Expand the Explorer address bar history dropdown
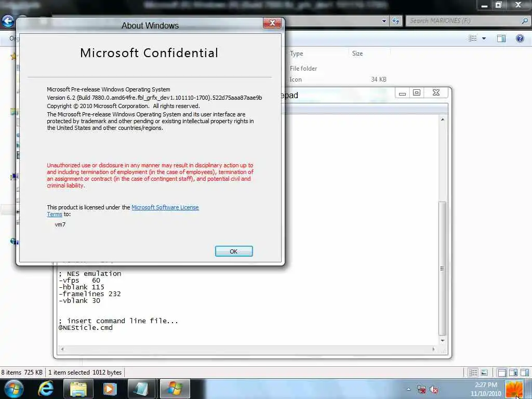 coord(384,21)
